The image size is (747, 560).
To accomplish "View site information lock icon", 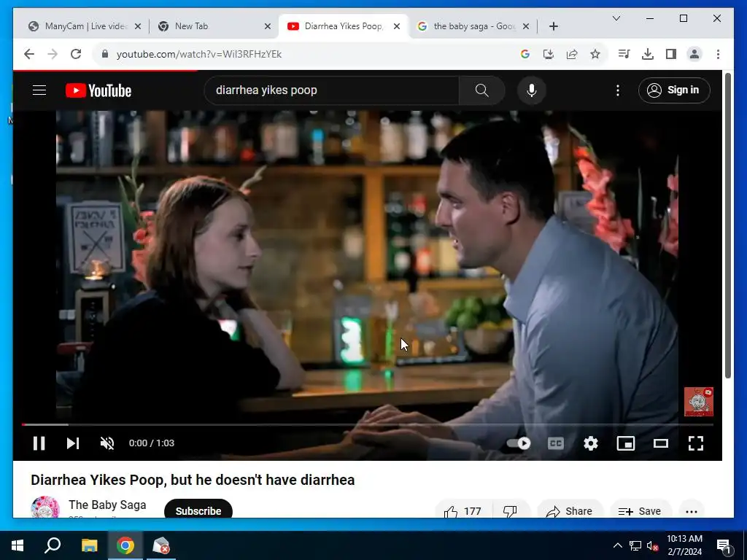I will (x=105, y=54).
